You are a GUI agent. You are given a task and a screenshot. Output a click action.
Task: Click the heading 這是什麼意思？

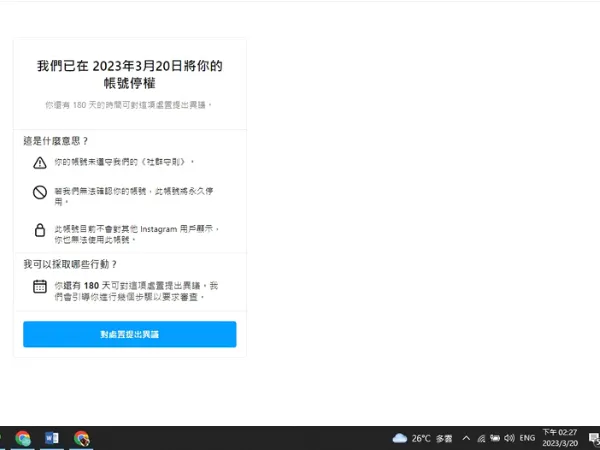[x=56, y=141]
